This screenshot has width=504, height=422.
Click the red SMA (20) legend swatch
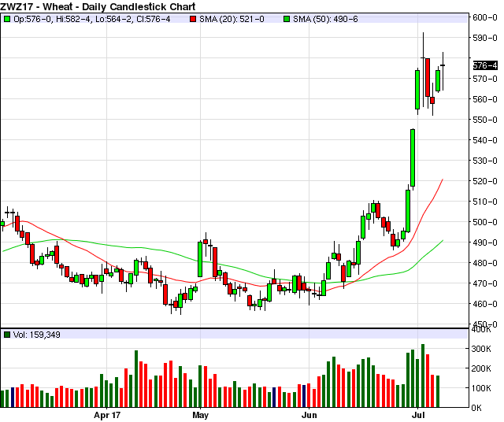click(x=193, y=19)
